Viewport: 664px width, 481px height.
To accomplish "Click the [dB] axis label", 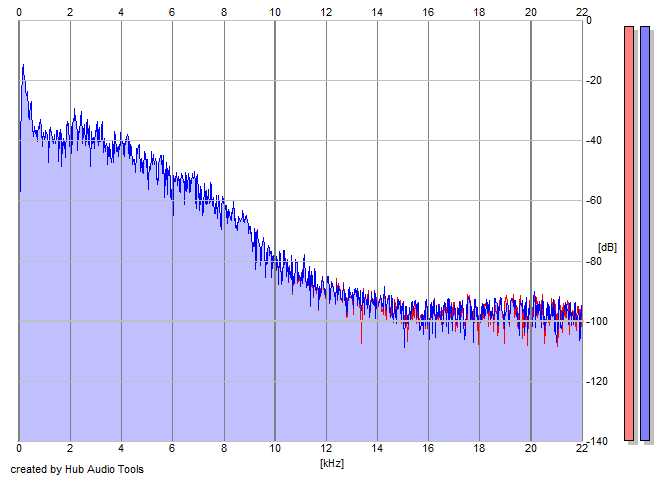I will [x=607, y=247].
